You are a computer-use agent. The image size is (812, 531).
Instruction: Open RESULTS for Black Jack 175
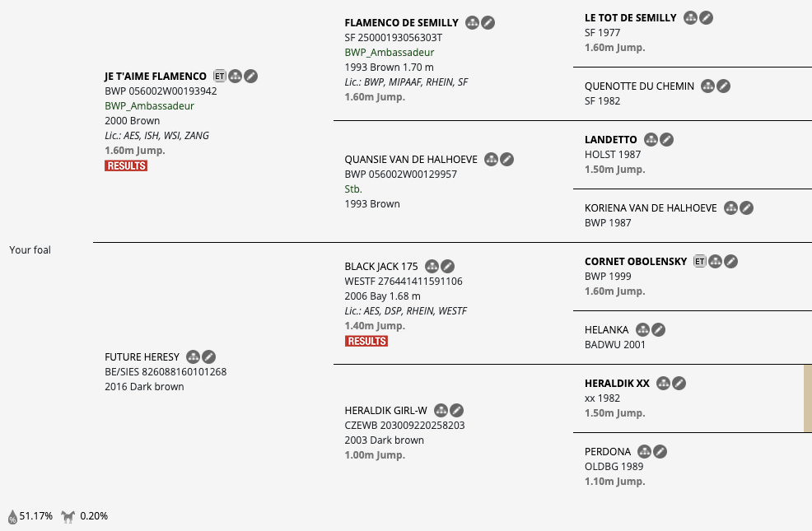pos(366,341)
